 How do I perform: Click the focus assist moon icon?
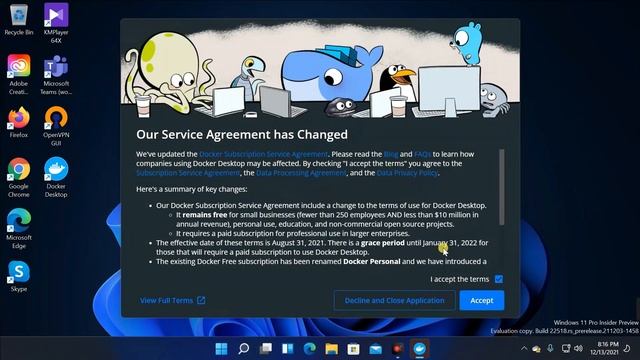pyautogui.click(x=627, y=348)
